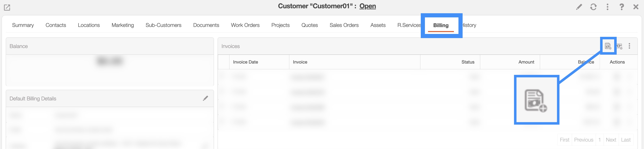
Task: Edit Default Billing Details with pencil icon
Action: click(x=205, y=98)
